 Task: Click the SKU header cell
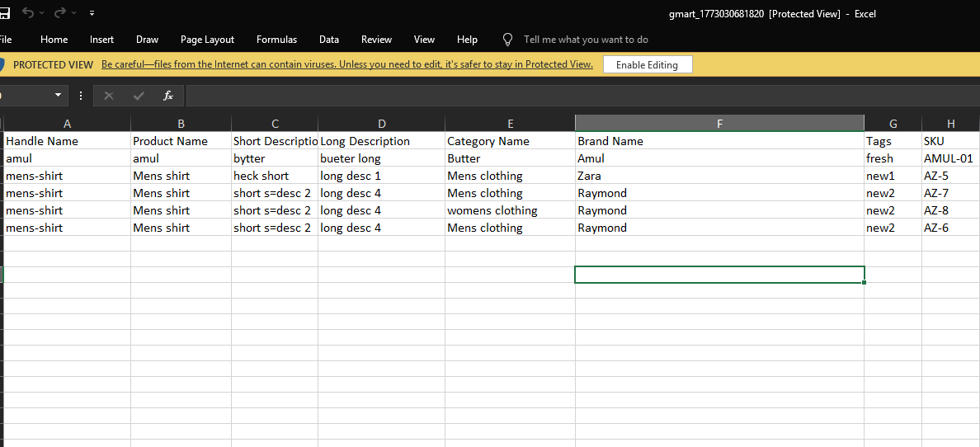(x=950, y=141)
